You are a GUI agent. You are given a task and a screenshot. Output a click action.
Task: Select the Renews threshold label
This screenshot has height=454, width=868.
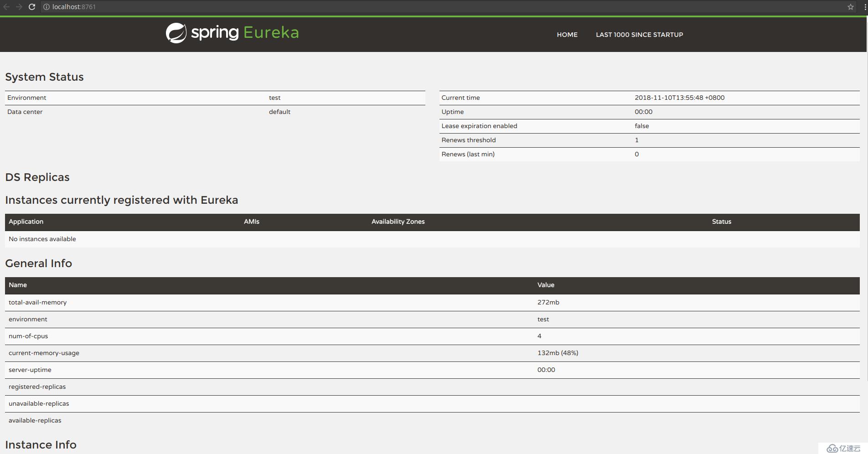pos(468,140)
